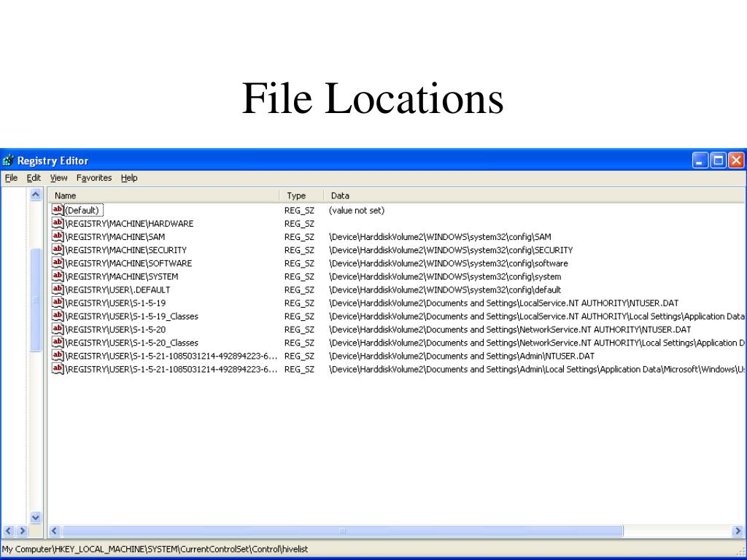
Task: Click data path ending config\default
Action: tap(445, 289)
